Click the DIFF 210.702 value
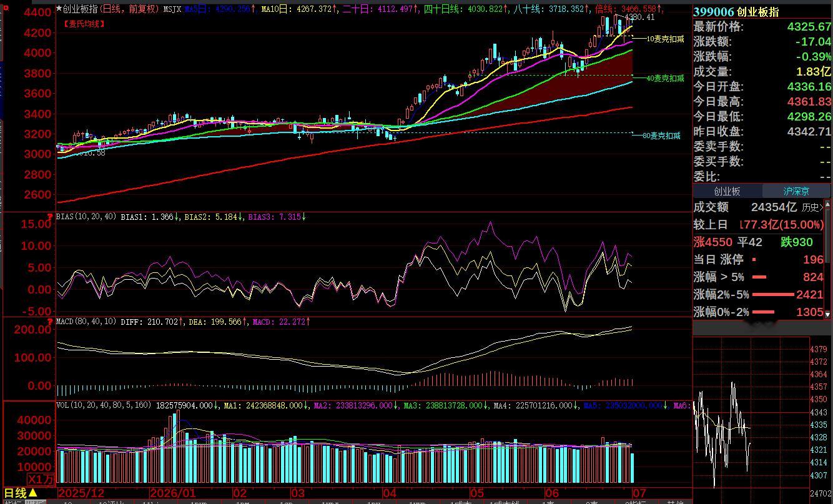 click(152, 322)
